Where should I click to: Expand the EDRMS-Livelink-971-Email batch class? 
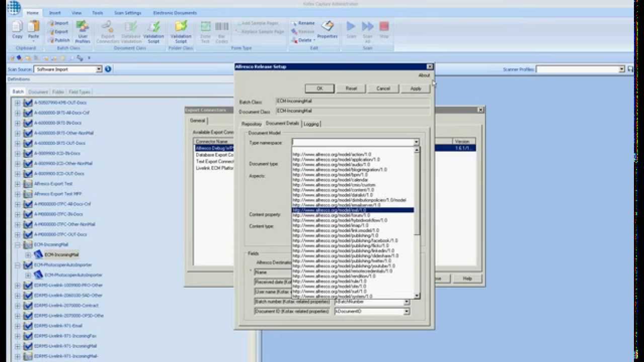coord(18,326)
